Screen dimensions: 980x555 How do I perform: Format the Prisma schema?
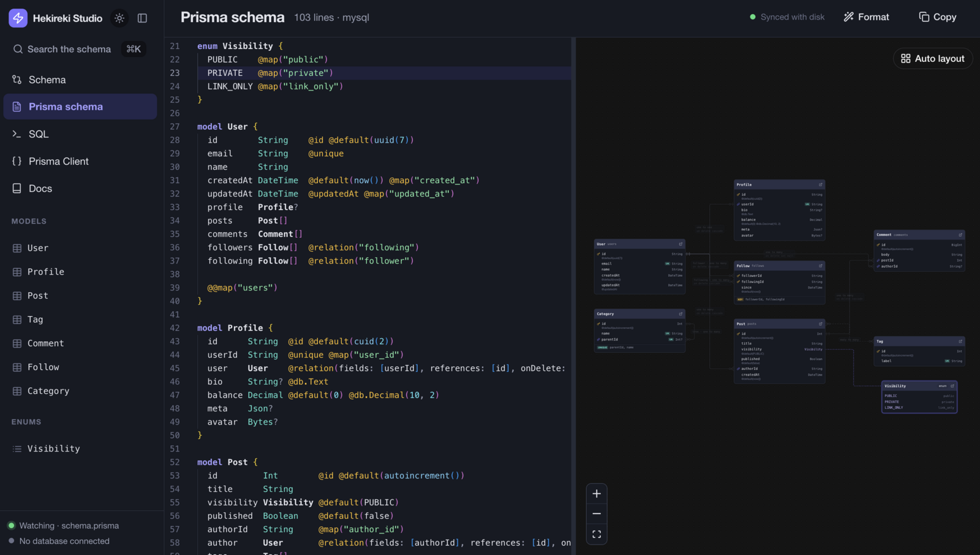point(866,17)
